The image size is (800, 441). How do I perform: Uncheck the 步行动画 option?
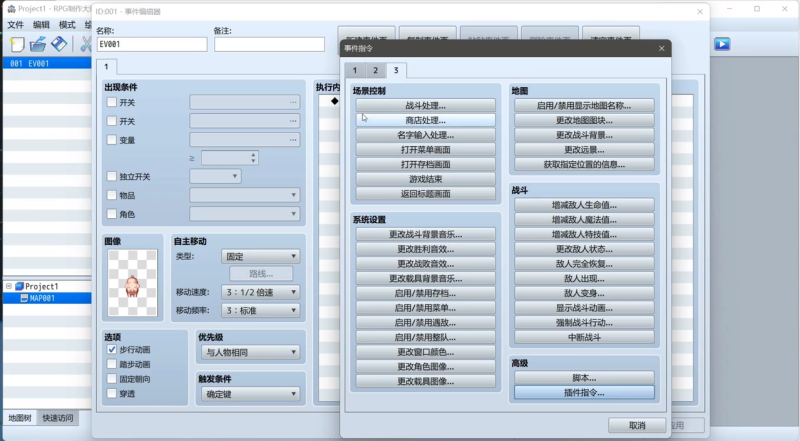(x=112, y=350)
